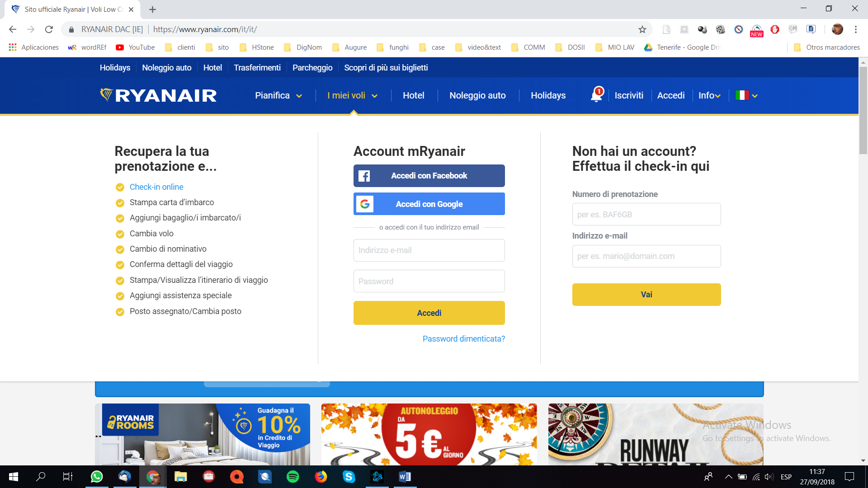
Task: Focus the Password field
Action: tap(429, 281)
